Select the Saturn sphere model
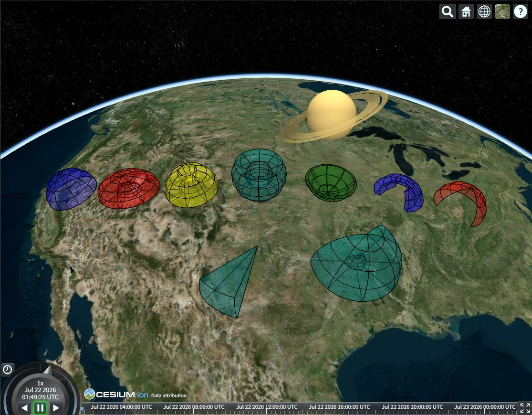 (331, 112)
